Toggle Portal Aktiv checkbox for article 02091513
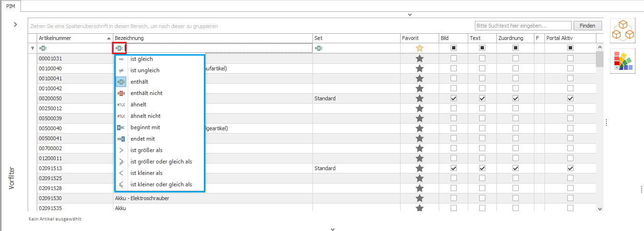The image size is (644, 231). point(570,168)
